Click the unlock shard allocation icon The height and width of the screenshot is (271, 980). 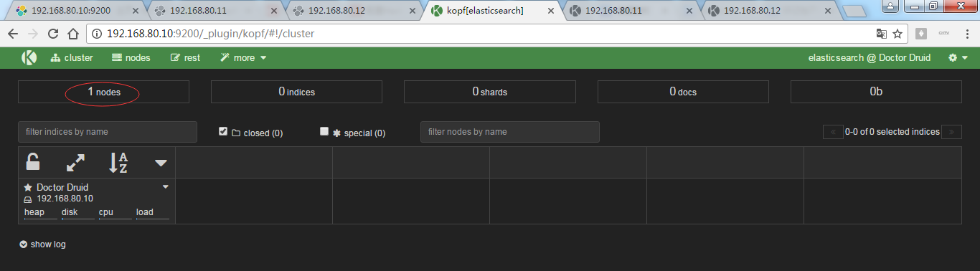(x=33, y=162)
